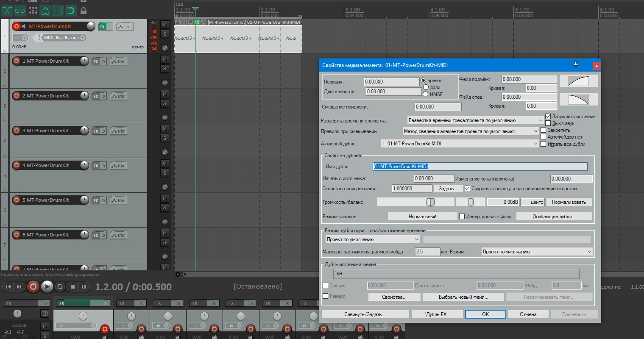Toggle grid lines toolbar icon
Screen dimensions: 644x339
click(x=58, y=10)
